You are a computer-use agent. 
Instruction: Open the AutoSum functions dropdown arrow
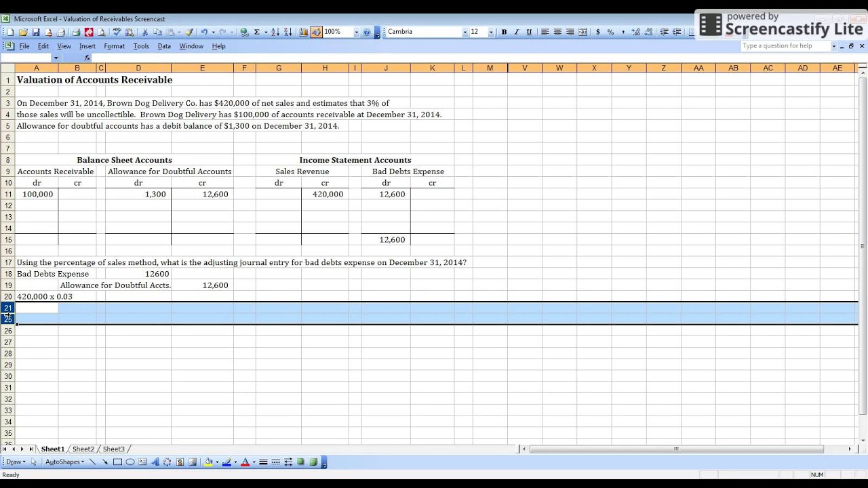pos(266,32)
